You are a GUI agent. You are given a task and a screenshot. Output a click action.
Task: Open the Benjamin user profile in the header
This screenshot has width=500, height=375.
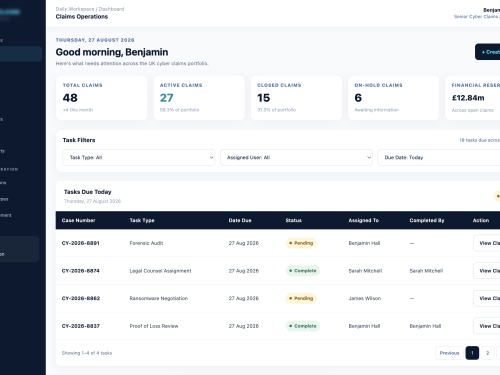point(477,13)
